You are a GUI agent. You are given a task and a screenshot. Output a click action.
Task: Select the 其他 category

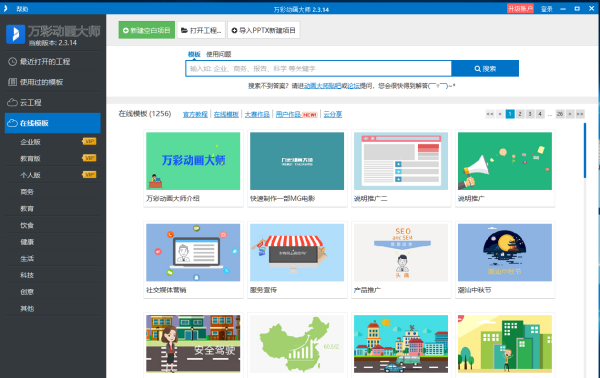(27, 309)
